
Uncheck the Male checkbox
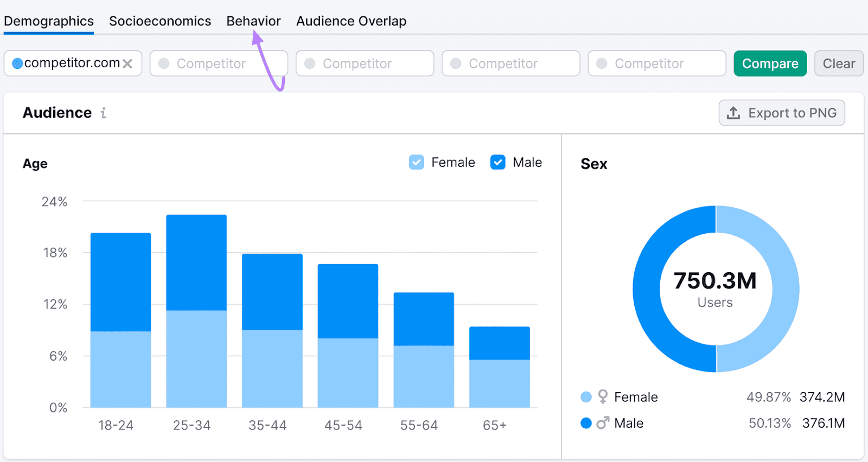[497, 162]
